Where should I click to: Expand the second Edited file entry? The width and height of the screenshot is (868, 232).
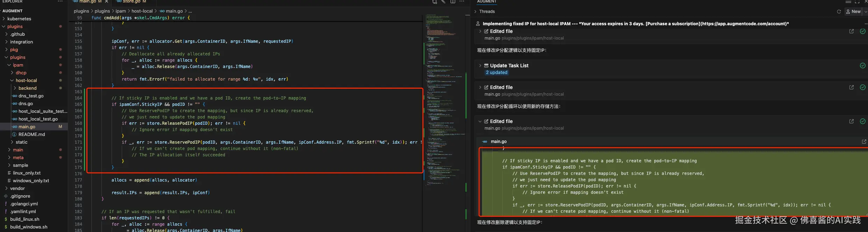(x=480, y=87)
